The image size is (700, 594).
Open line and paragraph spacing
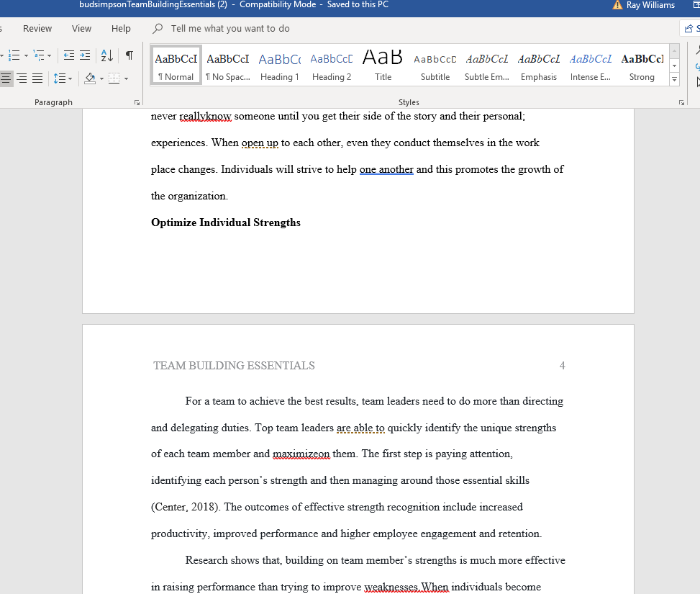tap(60, 78)
